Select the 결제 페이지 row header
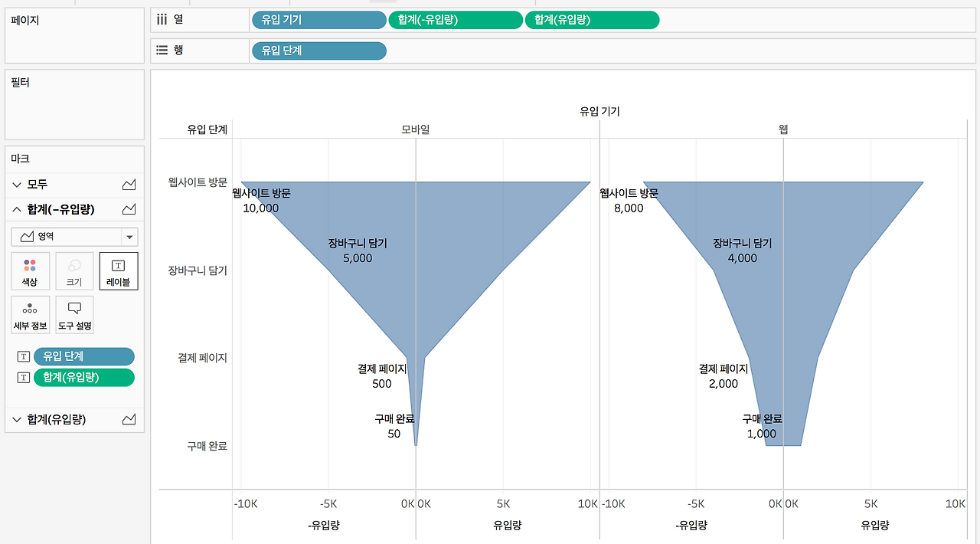This screenshot has width=980, height=544. [x=202, y=358]
